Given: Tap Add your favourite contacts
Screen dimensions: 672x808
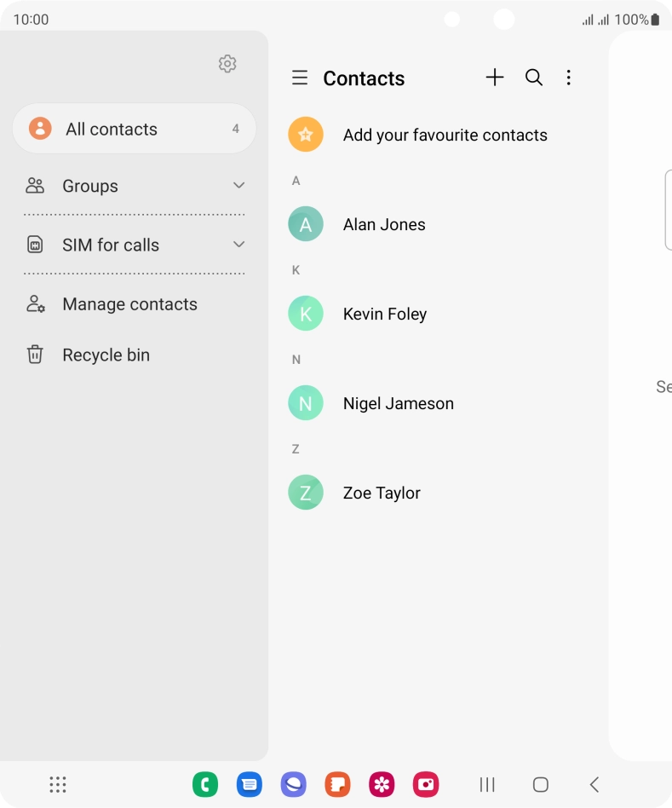Looking at the screenshot, I should (445, 136).
